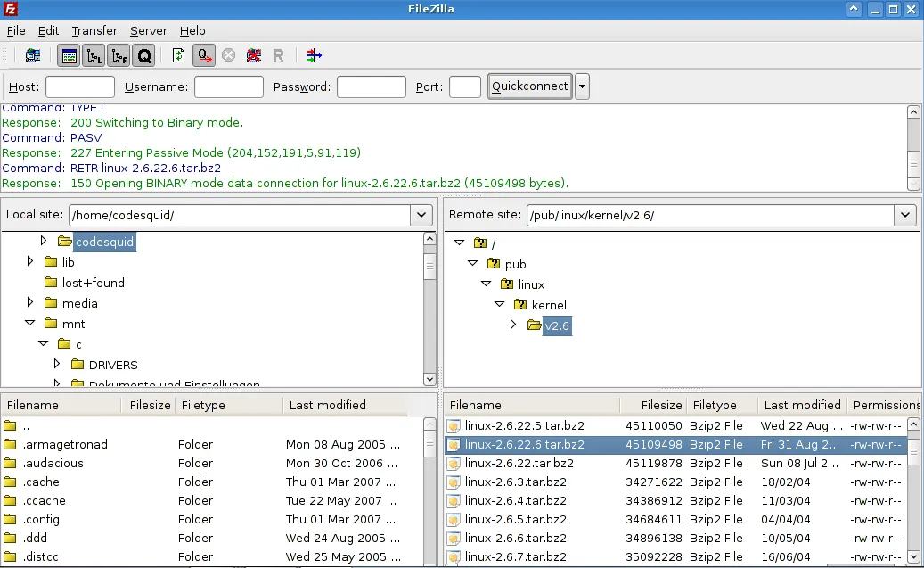Click file icon of linux-2.6.5.tar.bz2
This screenshot has width=924, height=568.
click(454, 520)
